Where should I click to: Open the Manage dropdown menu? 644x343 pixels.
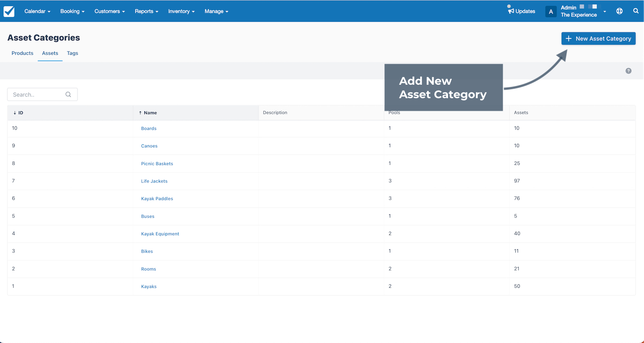(x=216, y=11)
